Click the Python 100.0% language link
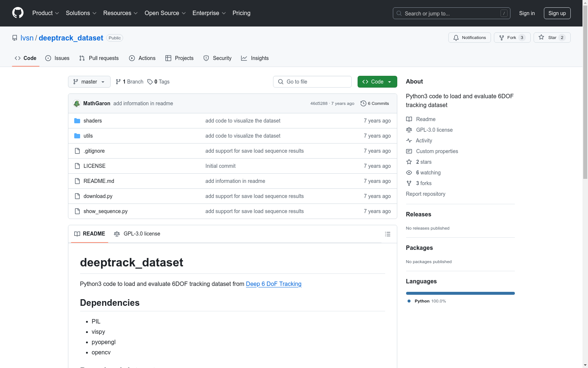The height and width of the screenshot is (368, 588). (427, 301)
